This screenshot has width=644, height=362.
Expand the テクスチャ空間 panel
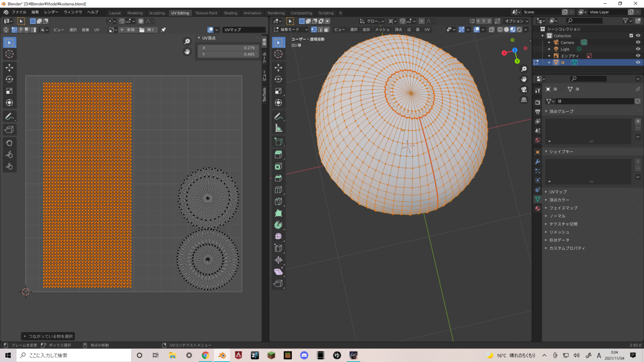coord(563,224)
